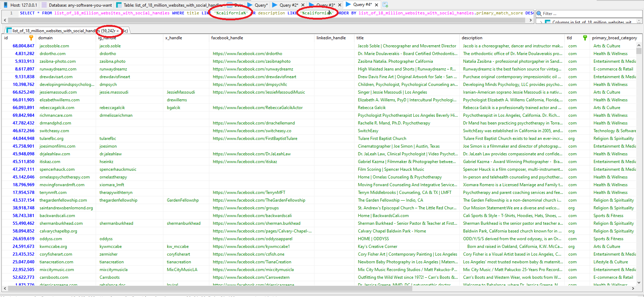644x297 pixels.
Task: Sort by the ig_handle column header
Action: click(129, 38)
